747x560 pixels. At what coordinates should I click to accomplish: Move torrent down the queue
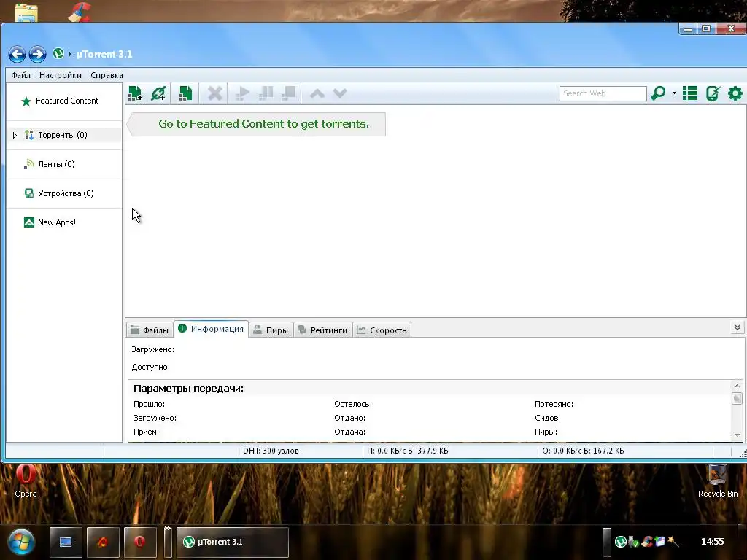[340, 93]
